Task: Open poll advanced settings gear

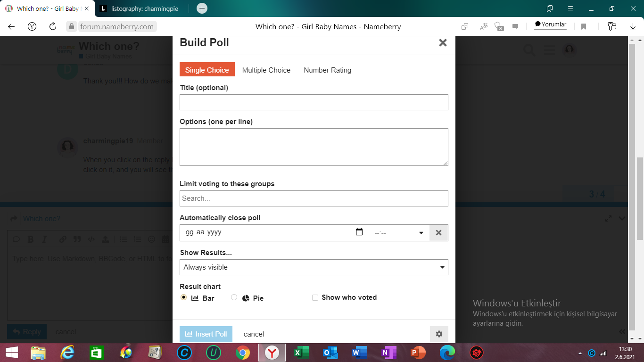Action: (x=439, y=334)
